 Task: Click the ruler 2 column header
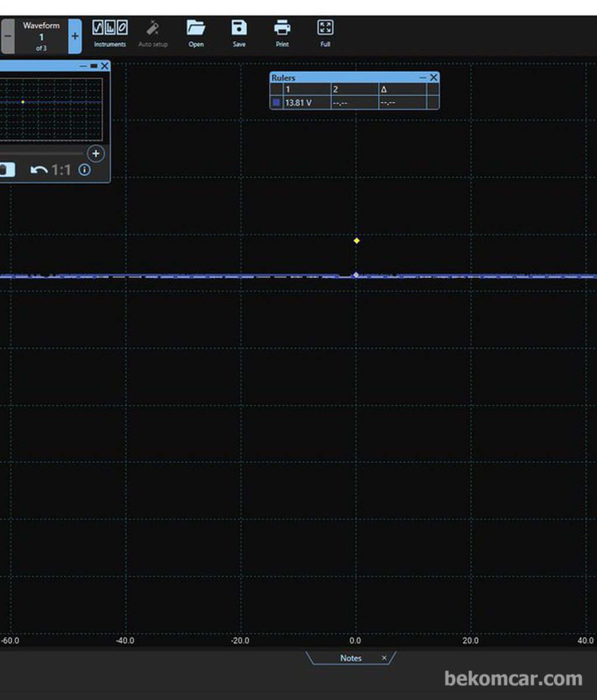click(354, 89)
